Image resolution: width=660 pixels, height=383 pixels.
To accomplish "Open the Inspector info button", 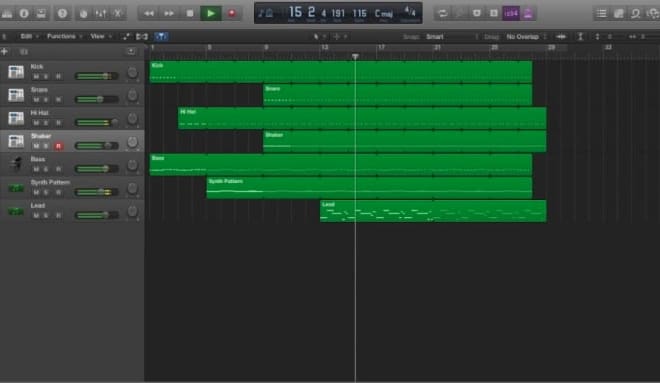I will point(24,13).
